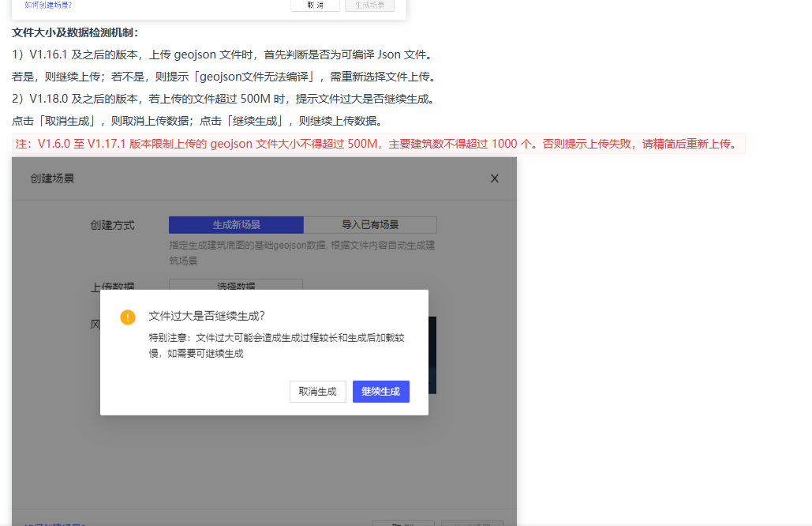Click the 继续生成 button
Viewport: 812px width, 526px height.
click(380, 391)
